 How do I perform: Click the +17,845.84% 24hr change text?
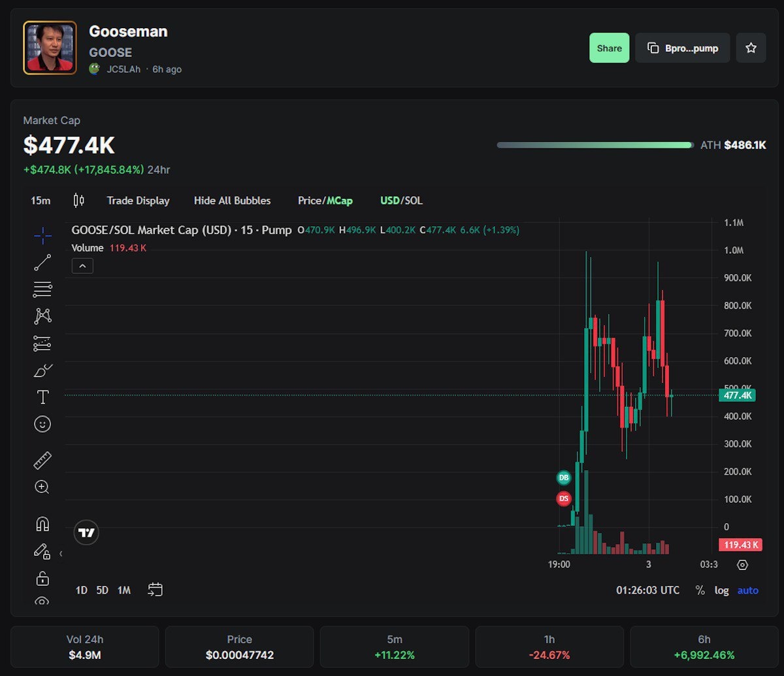pyautogui.click(x=110, y=170)
